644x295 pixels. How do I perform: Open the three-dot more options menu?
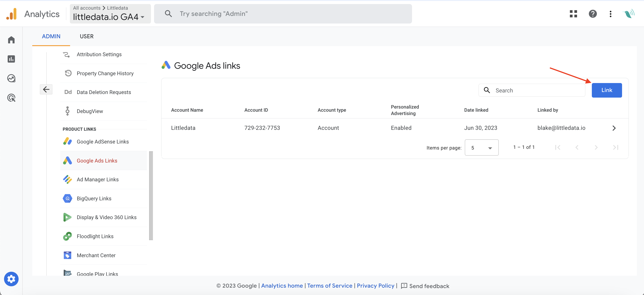(x=610, y=14)
